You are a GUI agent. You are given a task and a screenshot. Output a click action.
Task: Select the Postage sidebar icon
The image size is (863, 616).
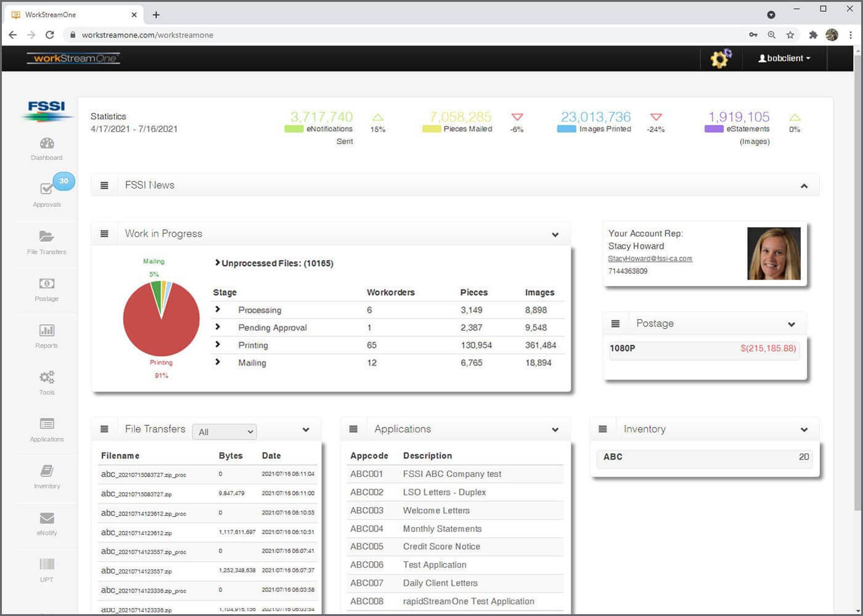(x=46, y=288)
